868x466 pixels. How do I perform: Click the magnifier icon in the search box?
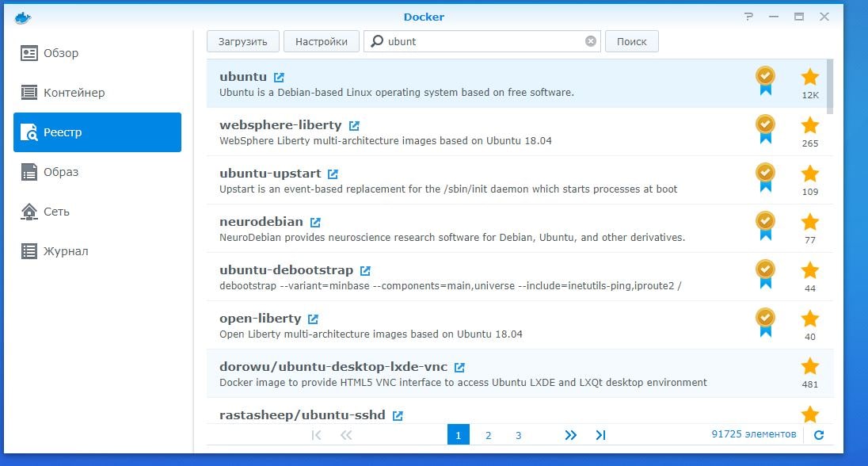click(x=377, y=41)
